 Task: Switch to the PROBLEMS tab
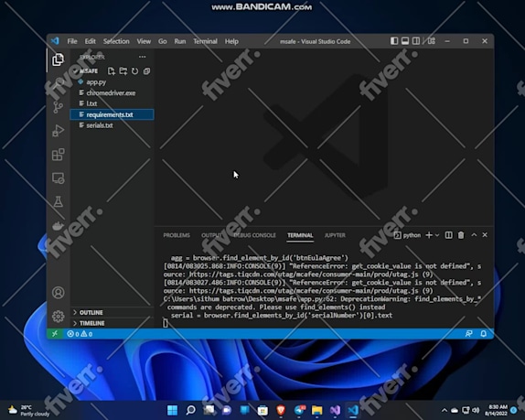177,235
